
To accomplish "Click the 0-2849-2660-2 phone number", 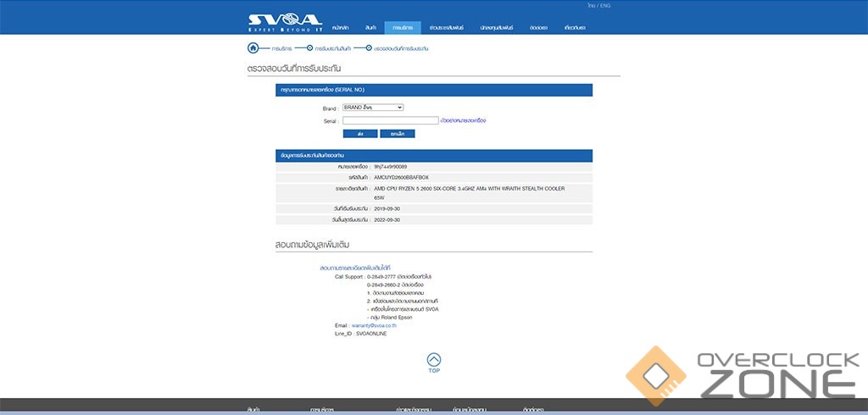I will pyautogui.click(x=383, y=285).
